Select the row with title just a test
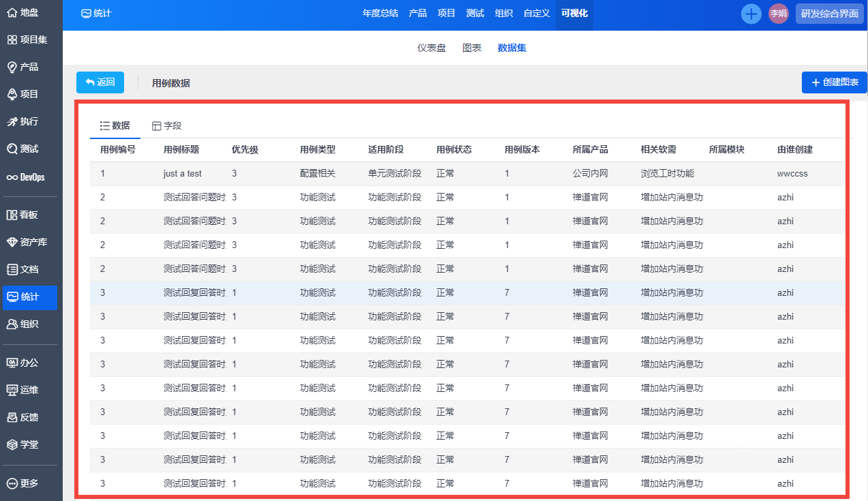868x501 pixels. 183,174
